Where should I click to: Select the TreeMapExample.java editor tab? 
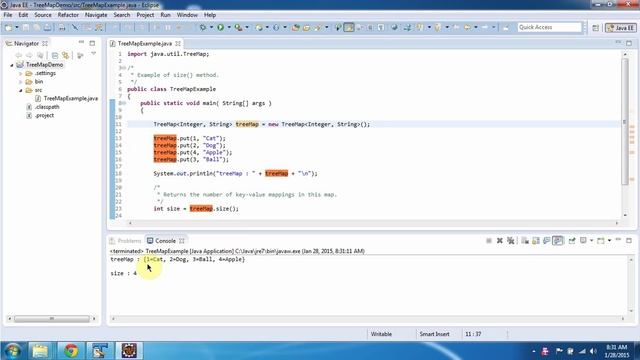[145, 43]
